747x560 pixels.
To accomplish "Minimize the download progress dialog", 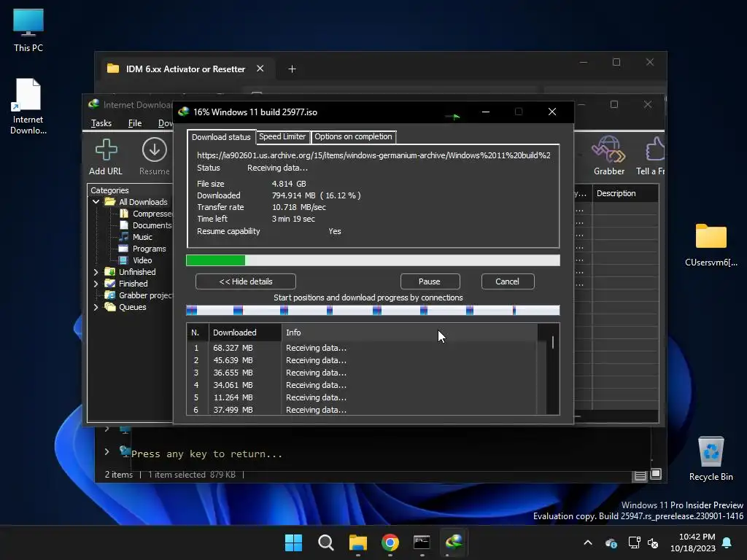I will pos(486,112).
